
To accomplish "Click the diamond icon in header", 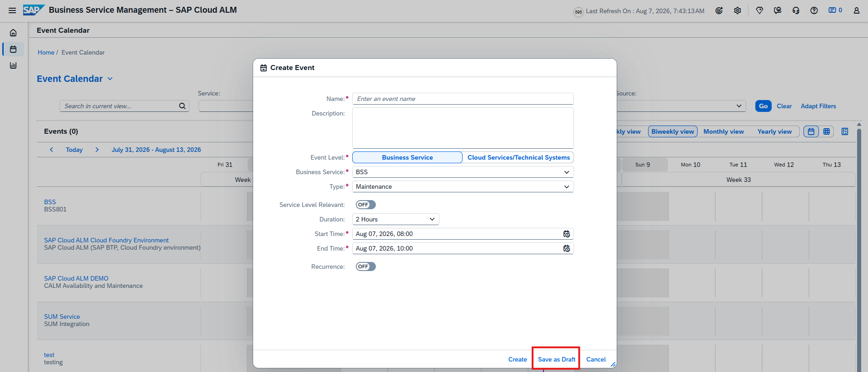I will [759, 10].
